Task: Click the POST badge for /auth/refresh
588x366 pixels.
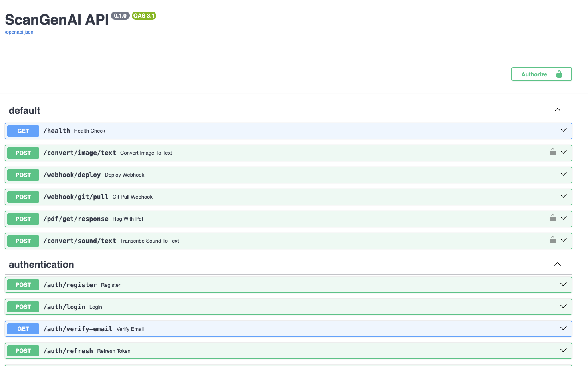Action: click(x=23, y=351)
